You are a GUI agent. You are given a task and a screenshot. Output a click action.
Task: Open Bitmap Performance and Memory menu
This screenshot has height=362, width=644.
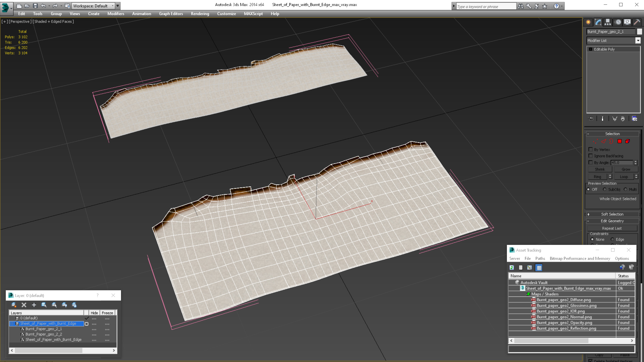pos(580,258)
